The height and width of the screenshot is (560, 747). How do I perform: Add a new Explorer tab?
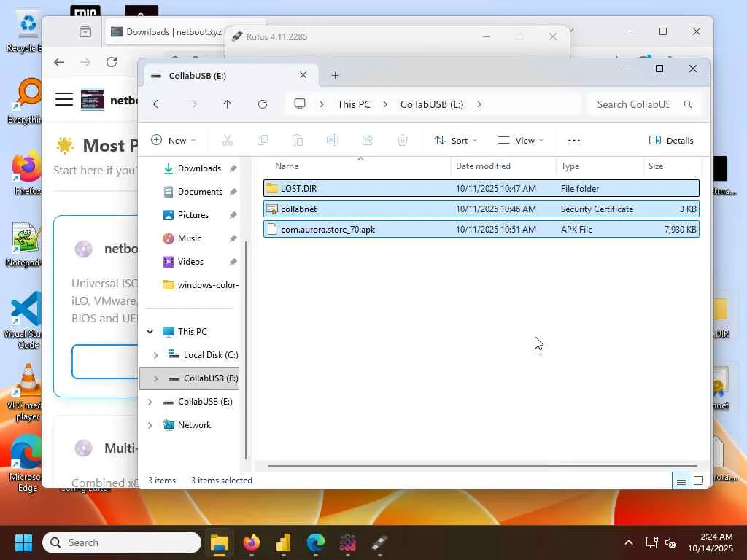pos(335,76)
